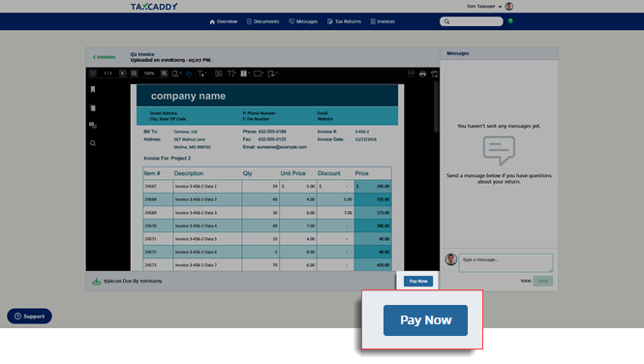Select the hand pan tool
This screenshot has height=364, width=644.
[x=189, y=74]
